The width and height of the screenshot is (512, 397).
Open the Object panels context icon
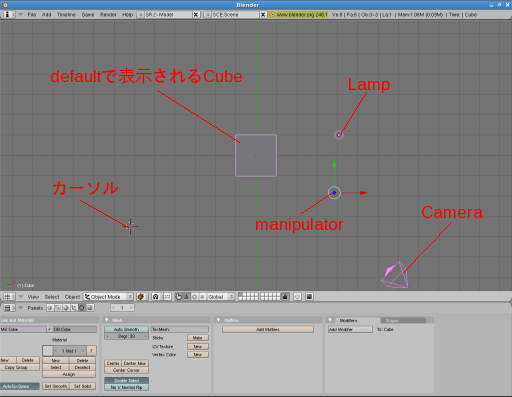[x=74, y=308]
